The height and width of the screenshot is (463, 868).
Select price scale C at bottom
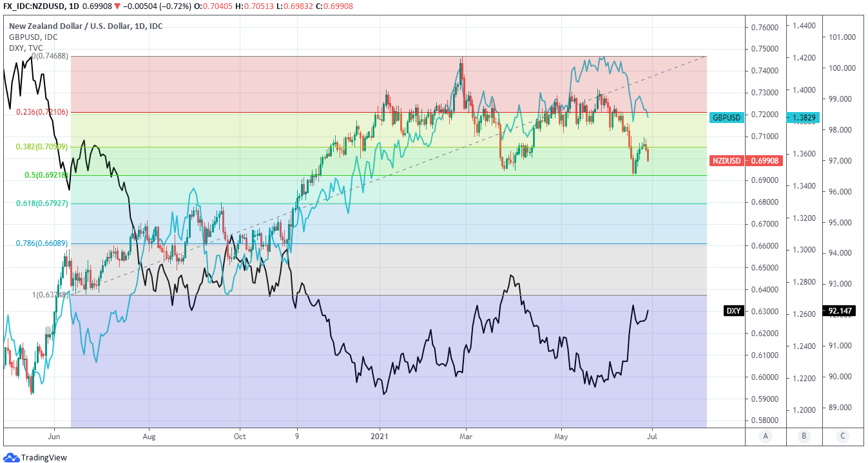[x=842, y=436]
